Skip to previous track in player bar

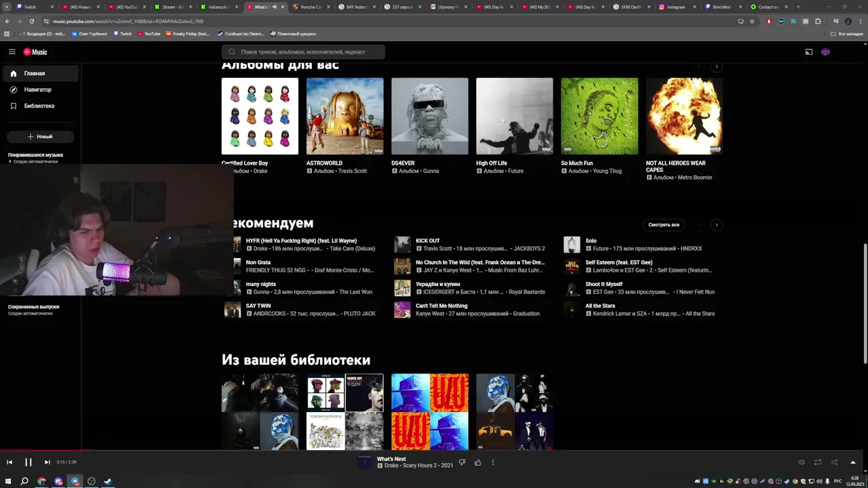click(9, 462)
